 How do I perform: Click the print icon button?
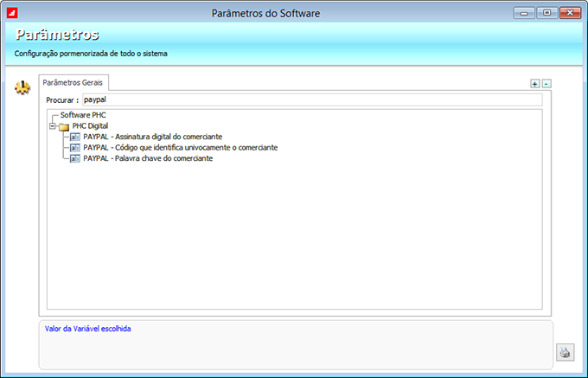(x=566, y=352)
